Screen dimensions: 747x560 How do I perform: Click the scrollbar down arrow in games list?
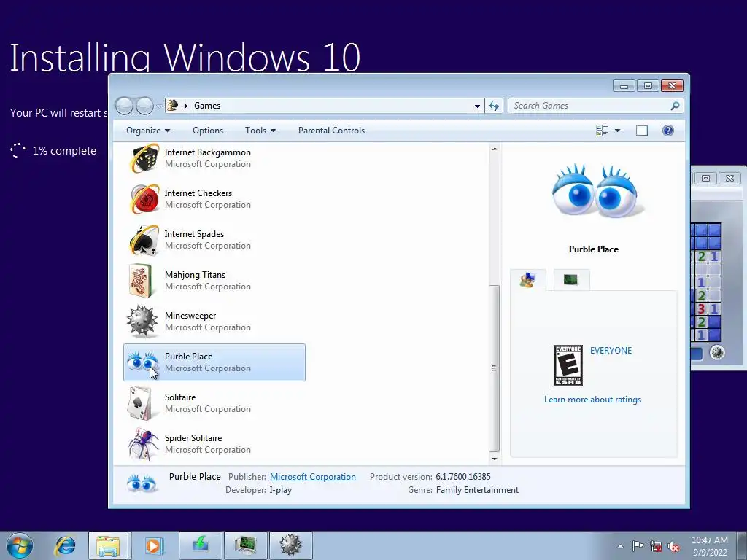pos(494,459)
